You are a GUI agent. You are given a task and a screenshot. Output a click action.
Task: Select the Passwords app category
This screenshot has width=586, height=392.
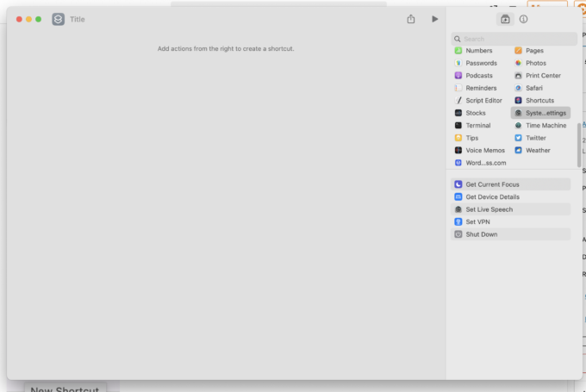(480, 63)
